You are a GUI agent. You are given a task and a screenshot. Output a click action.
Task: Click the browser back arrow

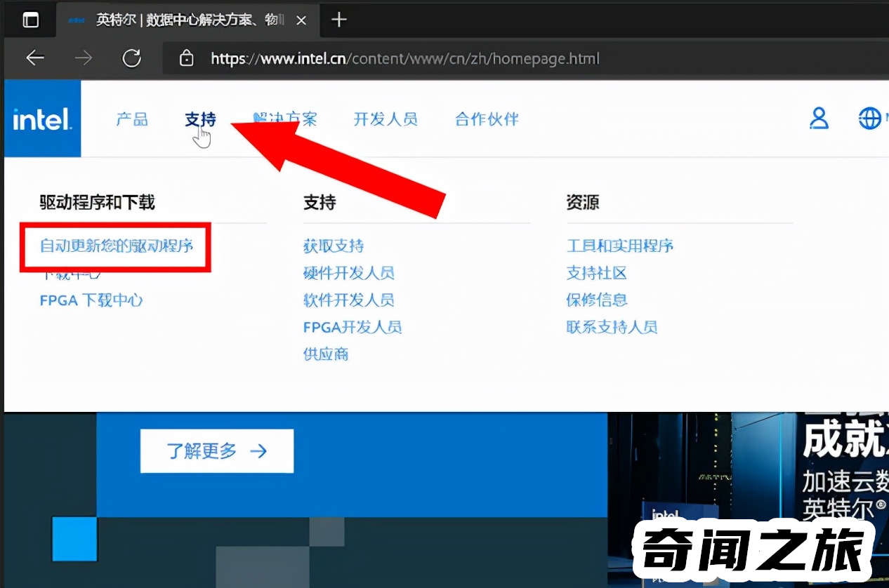35,58
